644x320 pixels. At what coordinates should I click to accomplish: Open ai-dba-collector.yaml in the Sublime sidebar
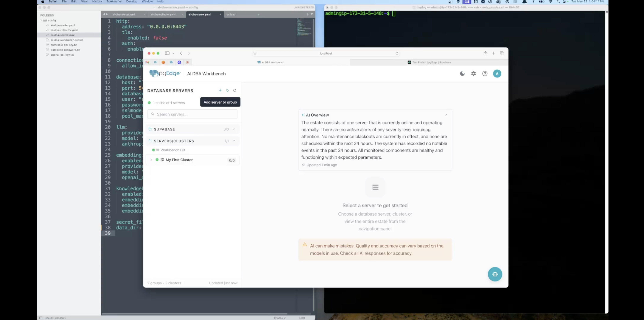64,30
